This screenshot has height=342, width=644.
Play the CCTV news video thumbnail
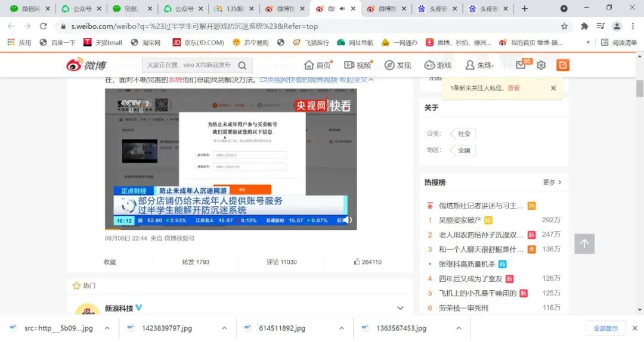click(231, 159)
